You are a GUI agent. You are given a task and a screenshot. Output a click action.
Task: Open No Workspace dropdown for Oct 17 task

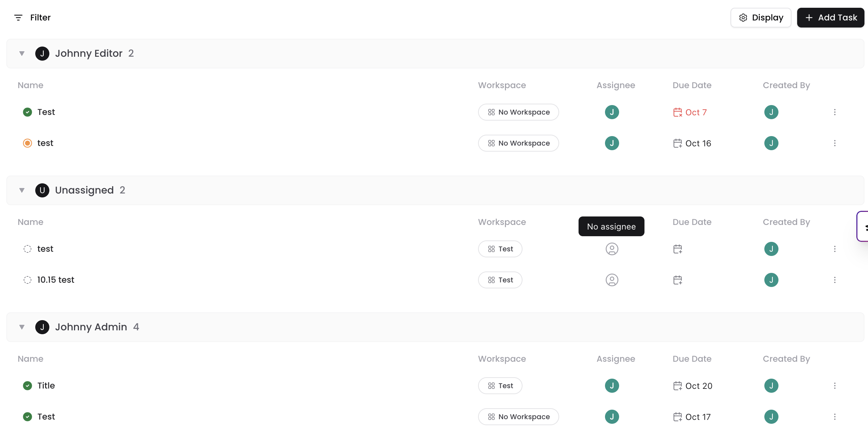[x=519, y=417]
